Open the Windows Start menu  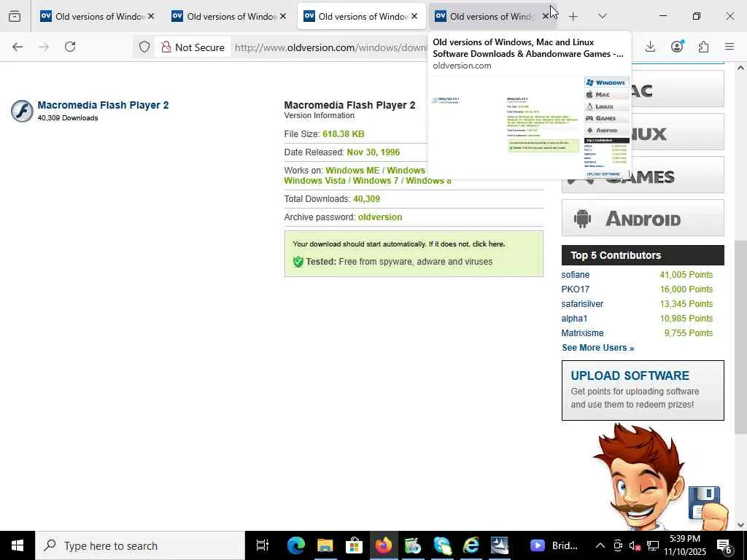click(x=18, y=545)
